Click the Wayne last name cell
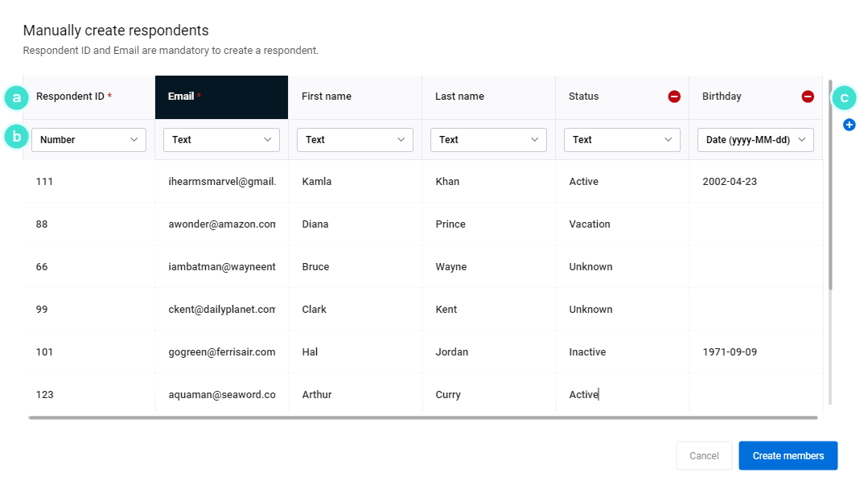868x485 pixels. click(488, 266)
